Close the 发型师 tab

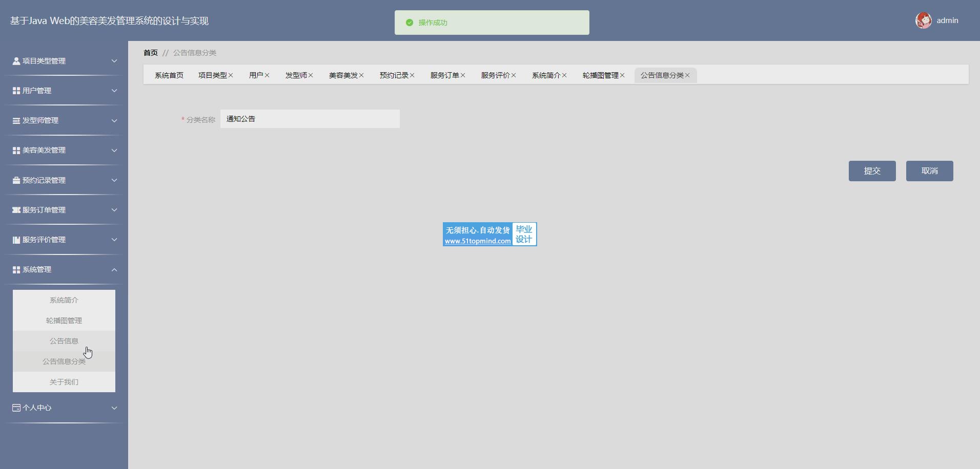pyautogui.click(x=311, y=75)
